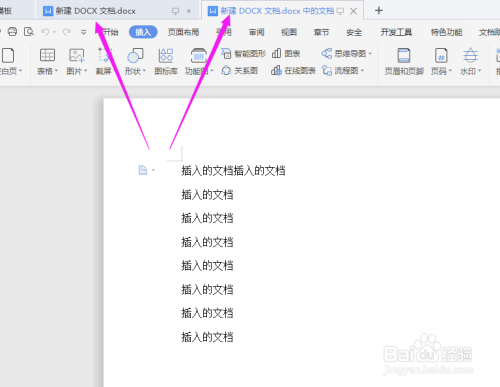The image size is (500, 387).
Task: Expand the 思维导图 dropdown arrow
Action: 370,53
